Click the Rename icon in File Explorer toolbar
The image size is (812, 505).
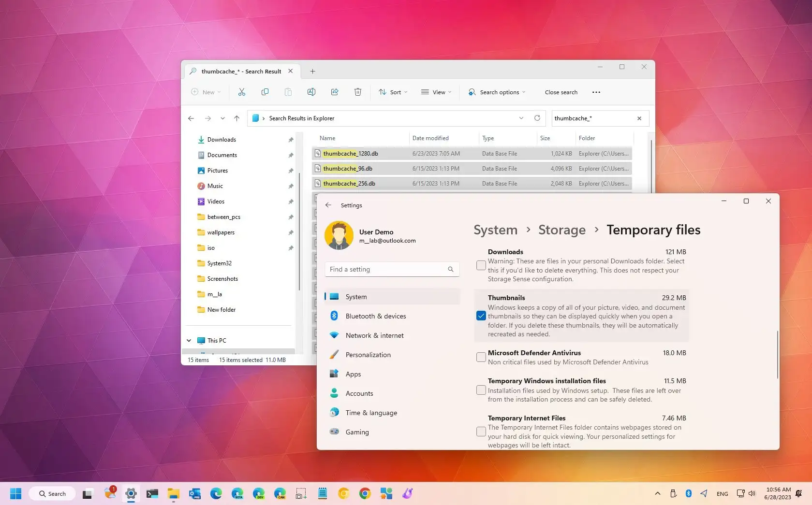pos(311,92)
